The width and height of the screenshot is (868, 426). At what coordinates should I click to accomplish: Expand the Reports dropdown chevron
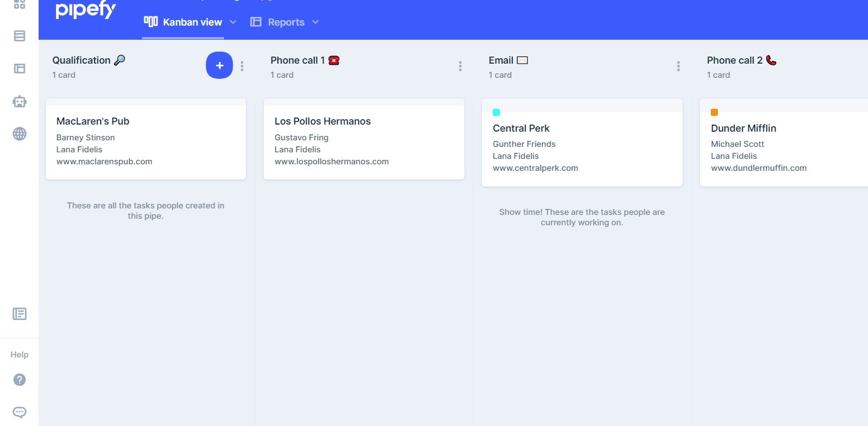315,22
